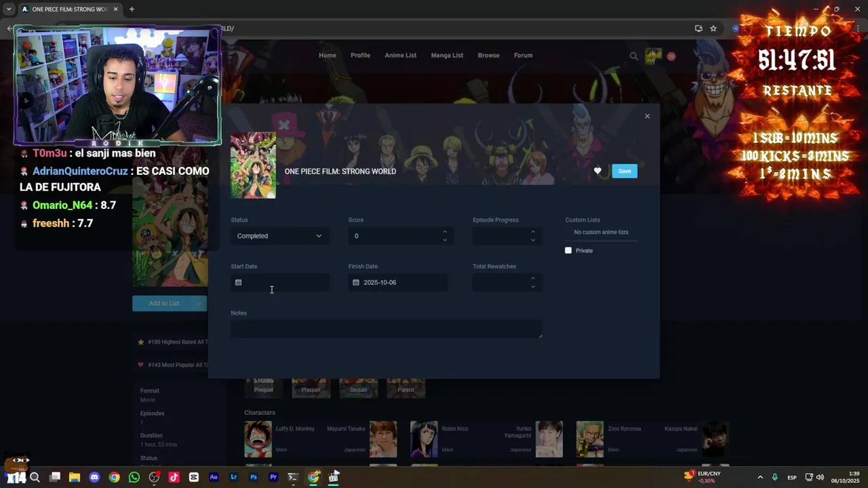Click the microphone tray icon
868x488 pixels.
pos(775,477)
